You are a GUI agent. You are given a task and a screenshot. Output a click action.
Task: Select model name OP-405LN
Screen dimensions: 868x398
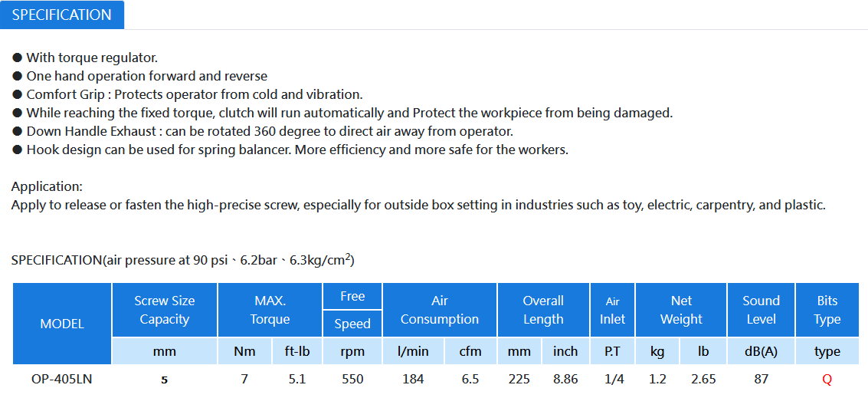[x=62, y=379]
